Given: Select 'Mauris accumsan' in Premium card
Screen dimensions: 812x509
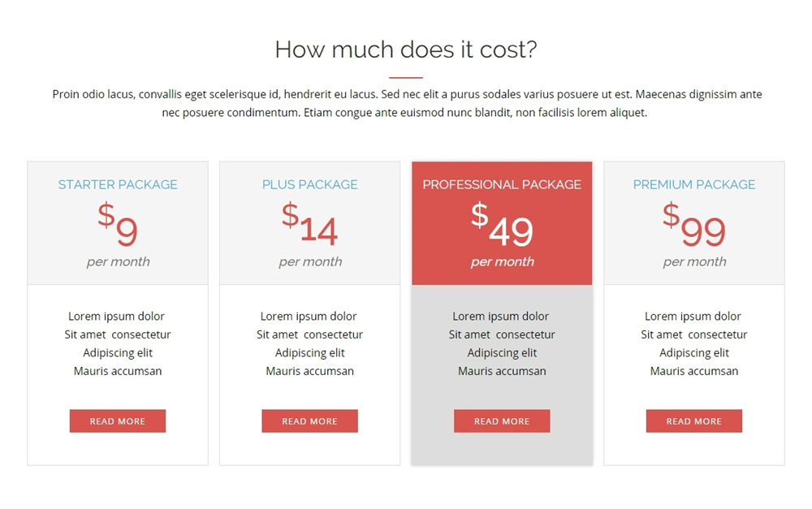Looking at the screenshot, I should pos(694,371).
